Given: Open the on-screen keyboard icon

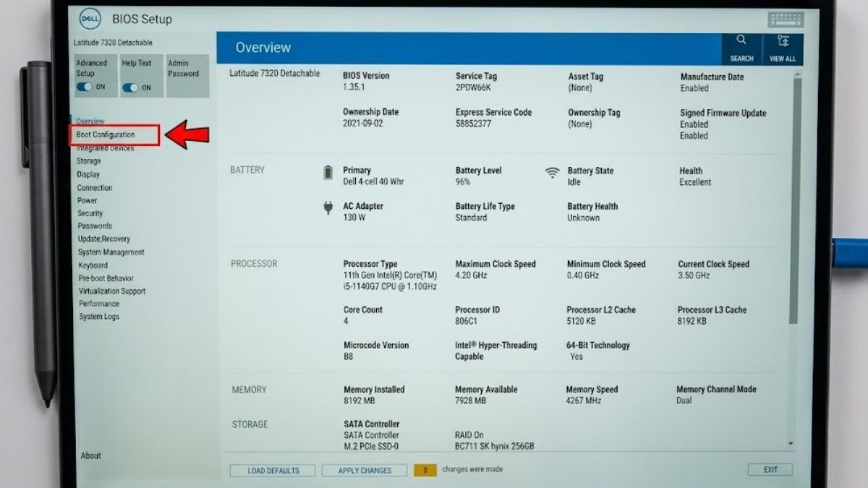Looking at the screenshot, I should 786,20.
